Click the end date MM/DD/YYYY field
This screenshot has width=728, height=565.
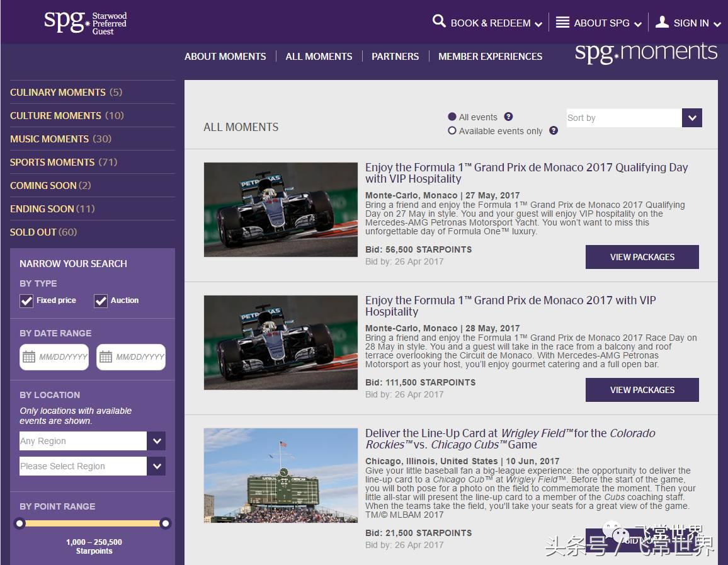(131, 357)
